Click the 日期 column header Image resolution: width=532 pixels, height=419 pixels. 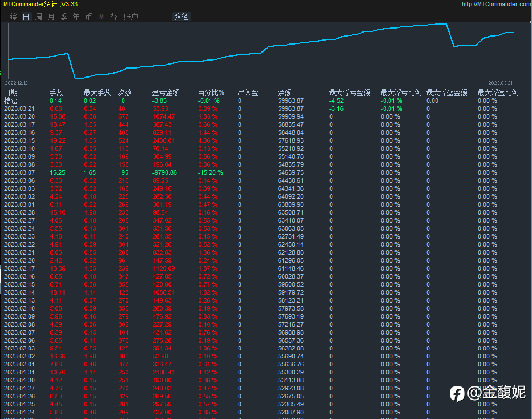[x=10, y=92]
